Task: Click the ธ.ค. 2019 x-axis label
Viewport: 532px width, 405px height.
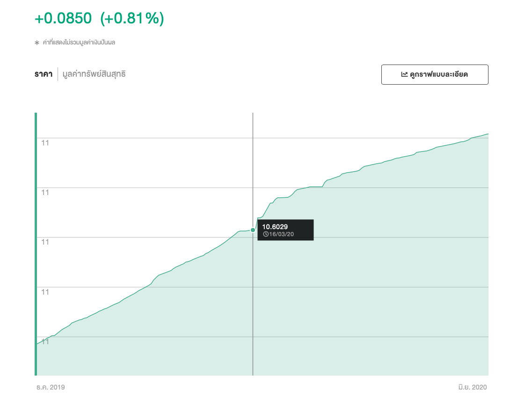Action: tap(51, 387)
